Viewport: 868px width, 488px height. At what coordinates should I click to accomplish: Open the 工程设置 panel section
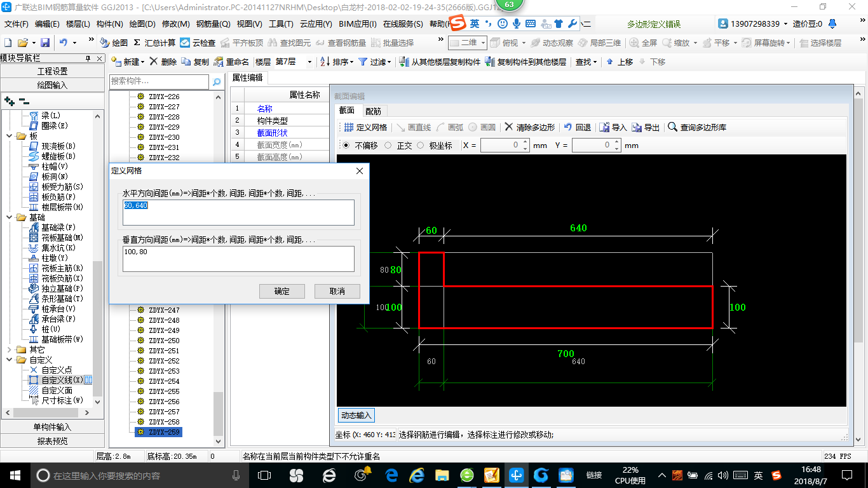point(52,71)
